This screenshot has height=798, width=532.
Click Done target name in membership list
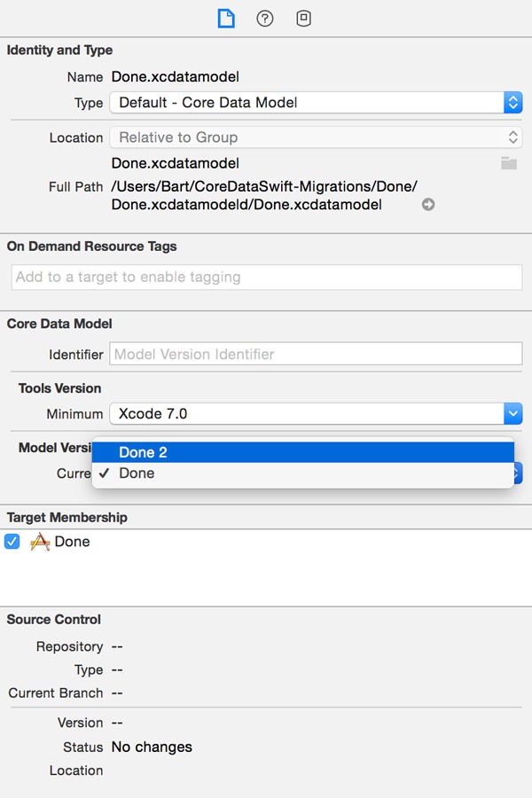coord(73,542)
